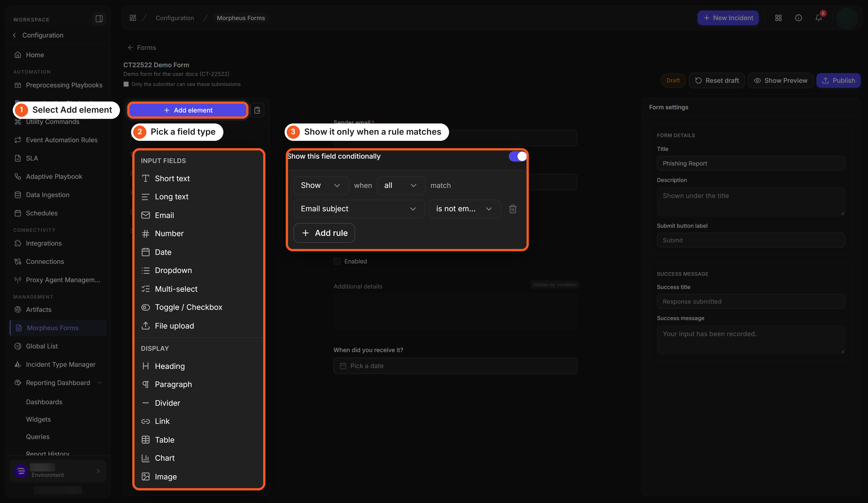Check Only the submitter can see submissions
This screenshot has height=503, width=868.
click(x=126, y=84)
